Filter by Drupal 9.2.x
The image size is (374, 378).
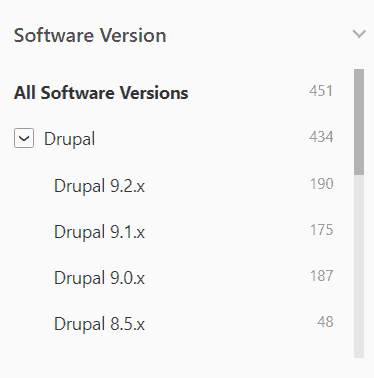tap(99, 186)
